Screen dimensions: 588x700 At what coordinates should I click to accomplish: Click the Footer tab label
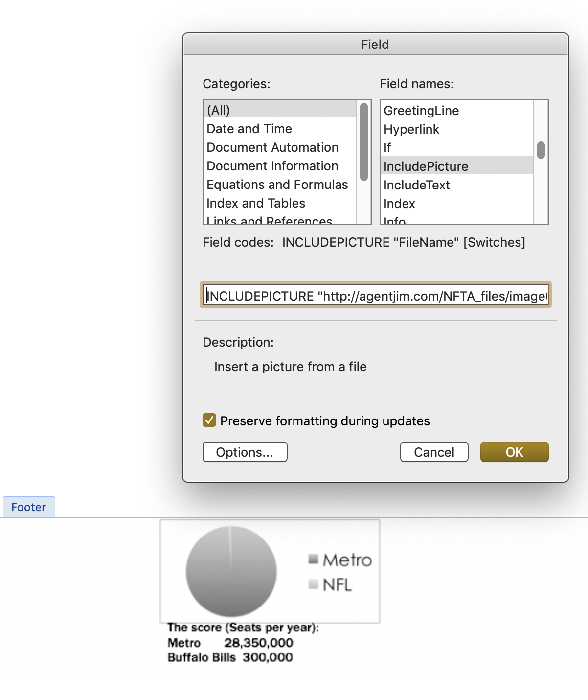[x=29, y=507]
